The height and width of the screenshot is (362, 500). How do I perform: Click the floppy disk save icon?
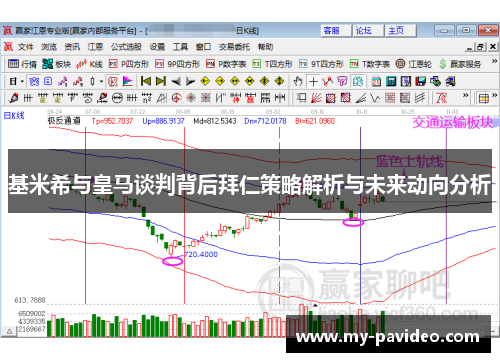pos(421,81)
